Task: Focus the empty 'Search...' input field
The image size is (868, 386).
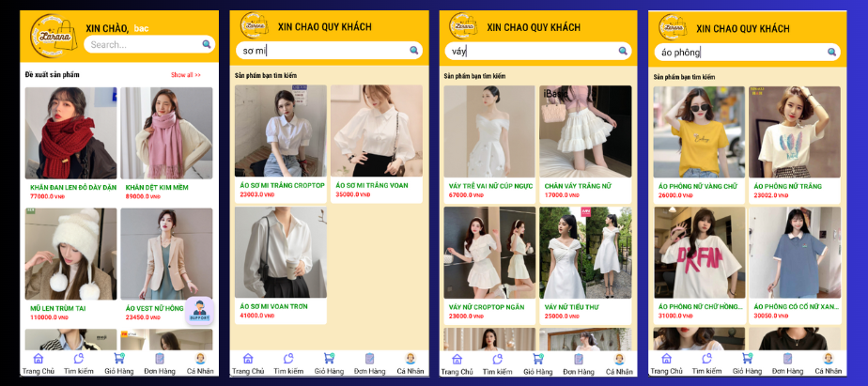Action: pos(141,44)
